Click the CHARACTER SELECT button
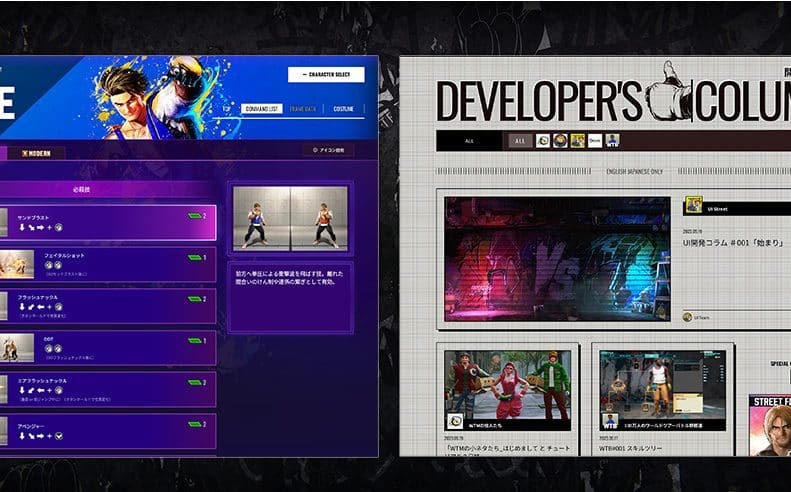 pos(326,74)
